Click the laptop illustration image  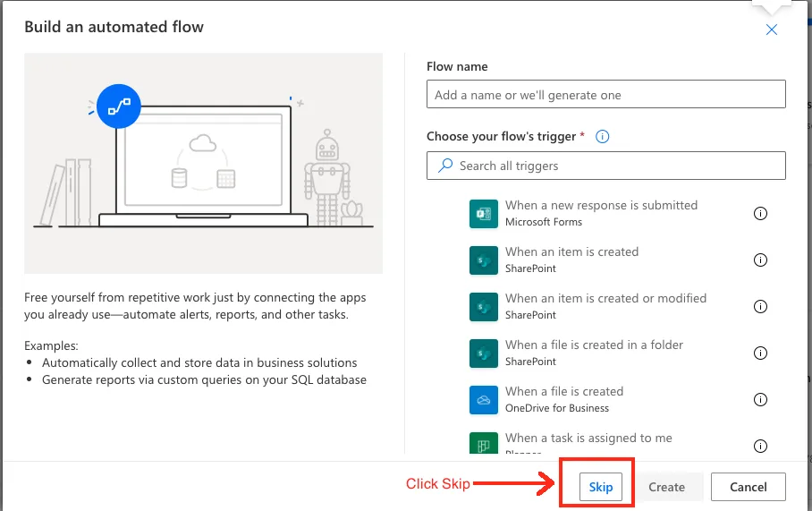click(204, 163)
